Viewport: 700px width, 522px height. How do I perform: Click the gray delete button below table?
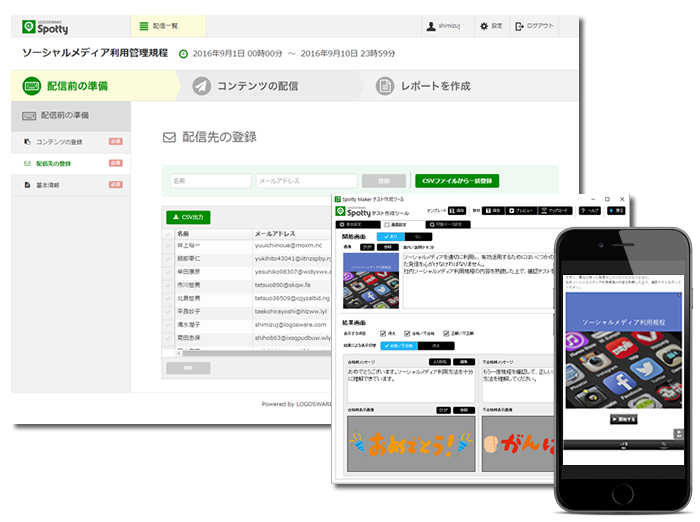188,368
